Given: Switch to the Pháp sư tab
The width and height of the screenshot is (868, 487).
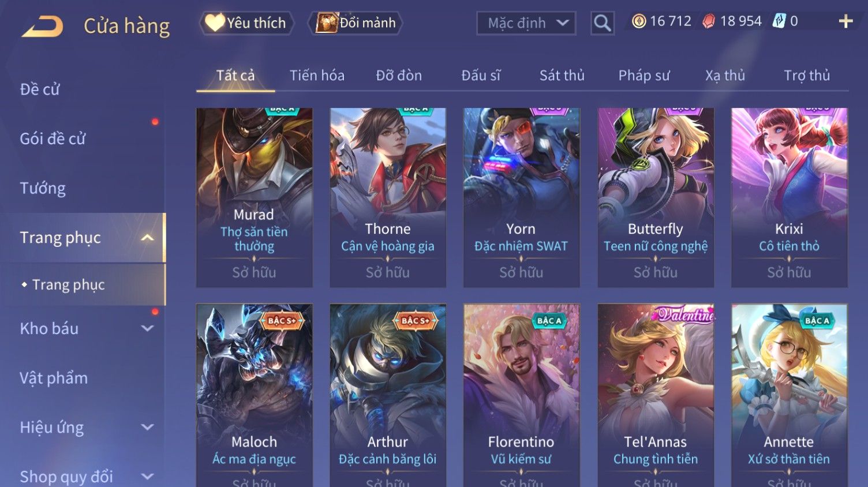Looking at the screenshot, I should click(x=644, y=76).
